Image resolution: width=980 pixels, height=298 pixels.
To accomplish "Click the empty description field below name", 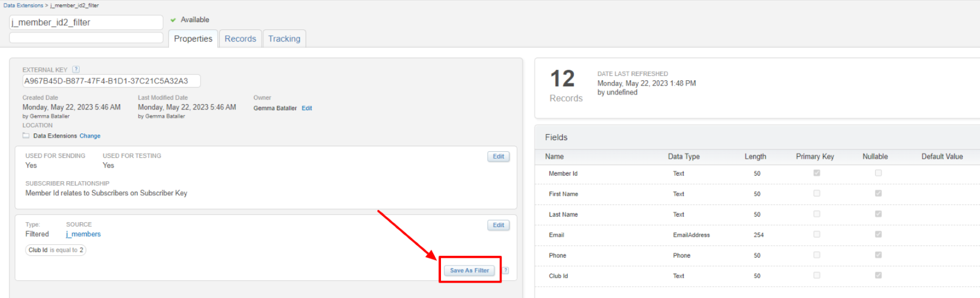I will (x=86, y=38).
